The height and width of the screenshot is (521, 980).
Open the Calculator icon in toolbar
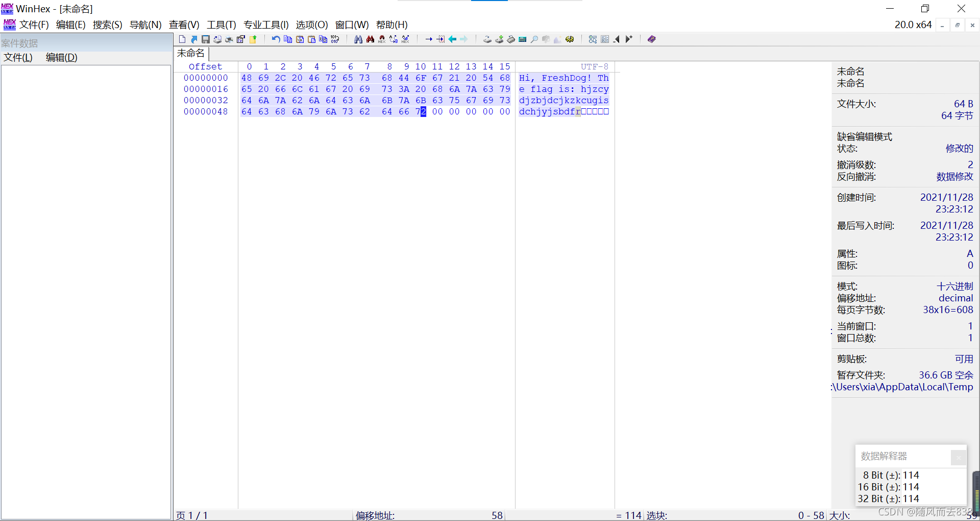(522, 39)
